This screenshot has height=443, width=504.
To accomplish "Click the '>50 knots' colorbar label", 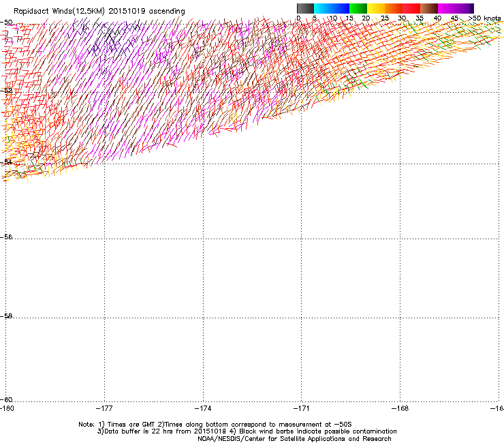I will (485, 18).
